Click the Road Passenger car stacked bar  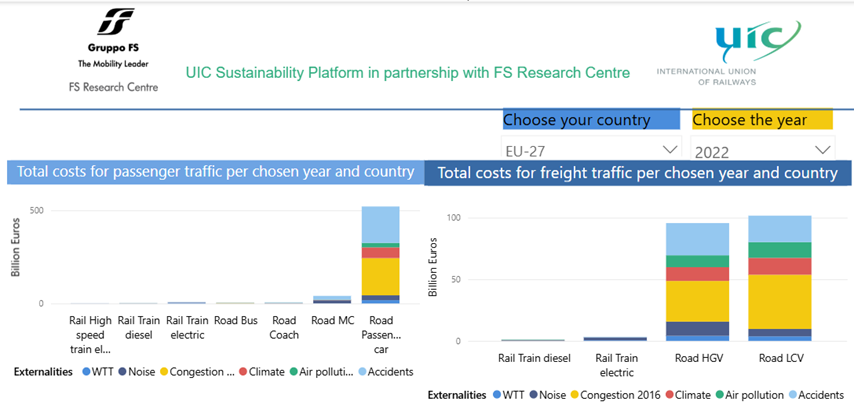click(x=380, y=255)
